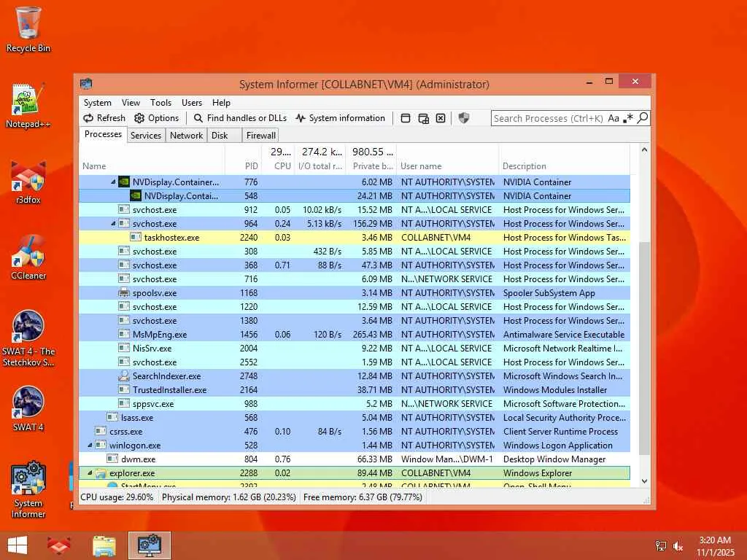
Task: Click the Find window and kill icon
Action: (x=441, y=118)
